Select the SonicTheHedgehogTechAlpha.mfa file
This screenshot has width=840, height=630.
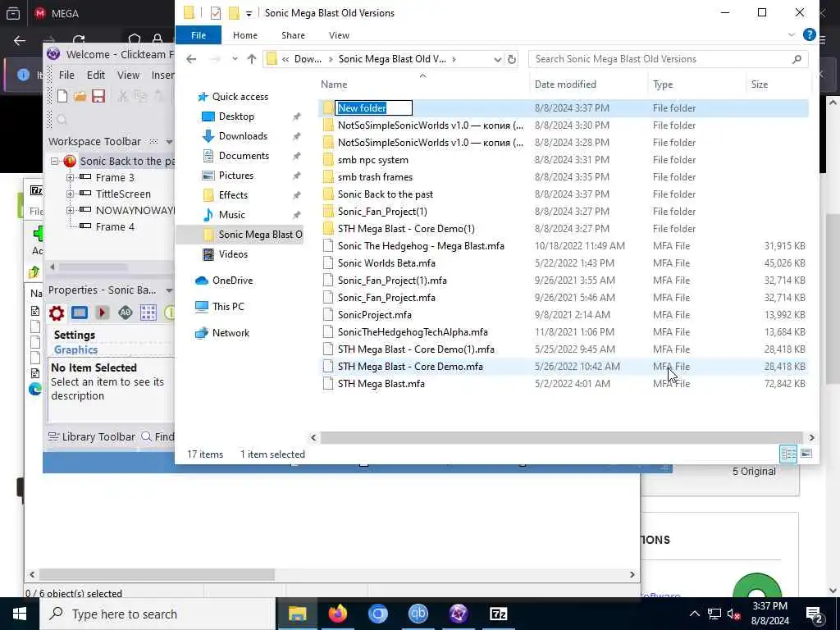[413, 332]
